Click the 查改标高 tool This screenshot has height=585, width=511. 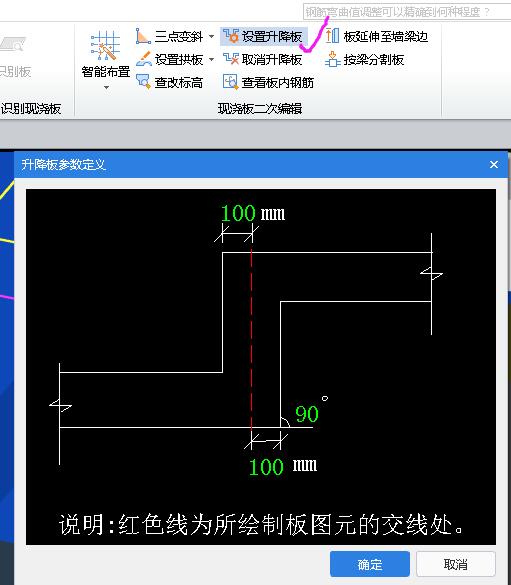170,82
